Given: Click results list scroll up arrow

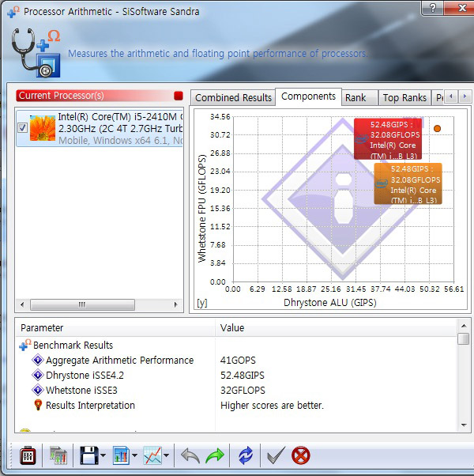Looking at the screenshot, I should [x=464, y=326].
